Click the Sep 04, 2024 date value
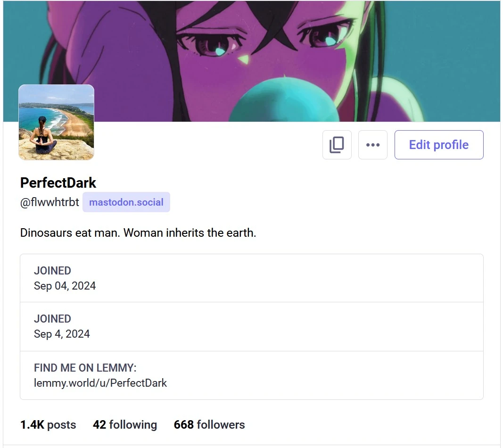 (65, 286)
